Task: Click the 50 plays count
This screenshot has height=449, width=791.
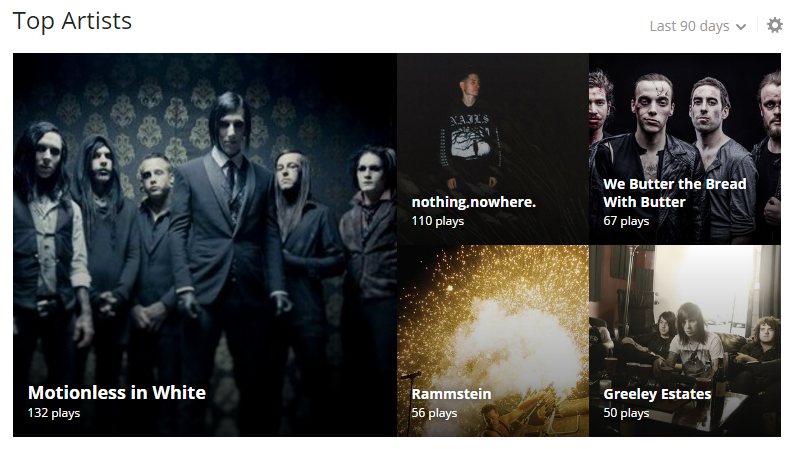Action: point(626,413)
